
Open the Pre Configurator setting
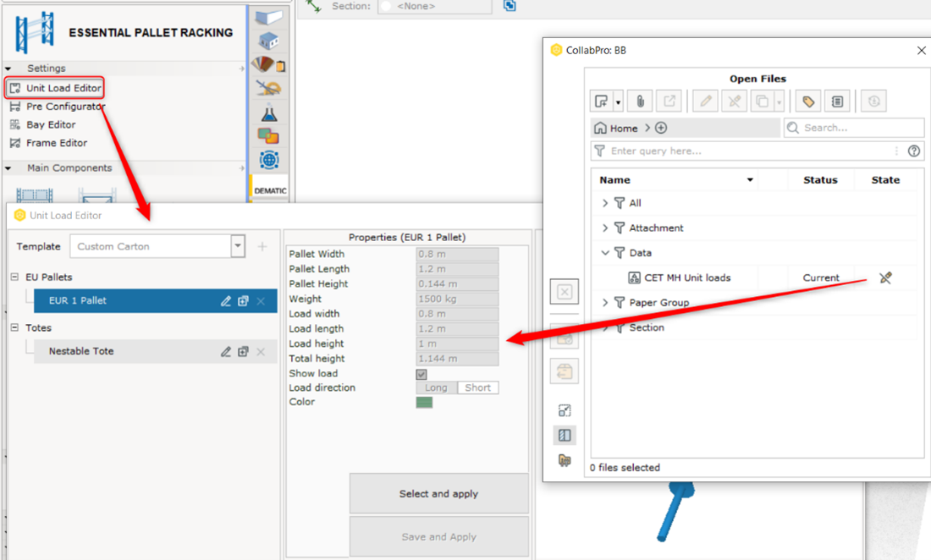pyautogui.click(x=57, y=107)
